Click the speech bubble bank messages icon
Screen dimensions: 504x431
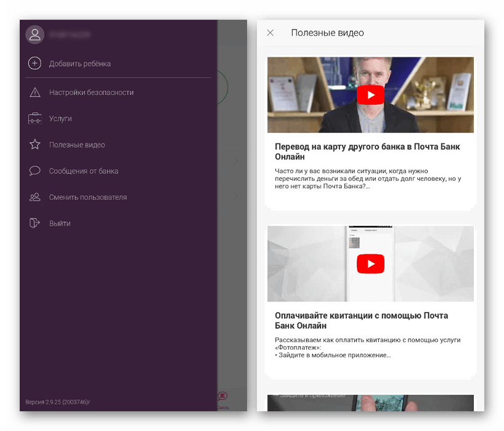35,171
